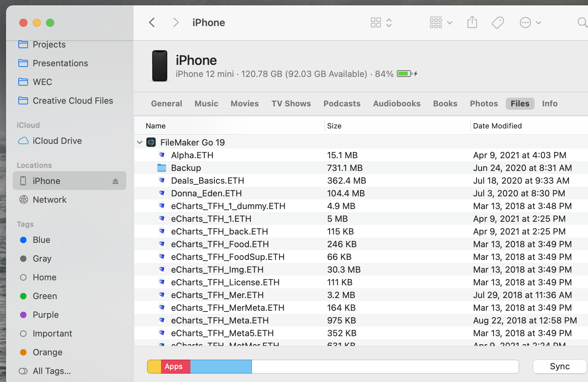Sort by the Size column header
The height and width of the screenshot is (382, 588).
point(334,126)
